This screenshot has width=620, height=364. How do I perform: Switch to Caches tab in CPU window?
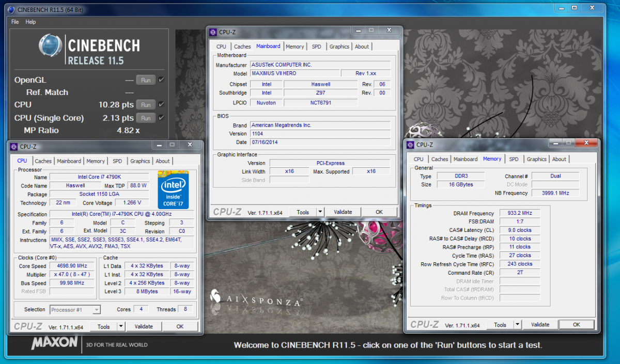43,161
